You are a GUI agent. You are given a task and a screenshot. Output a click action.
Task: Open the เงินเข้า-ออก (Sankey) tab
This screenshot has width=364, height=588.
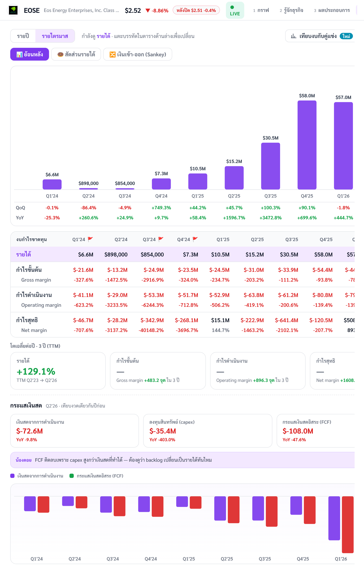tap(138, 54)
